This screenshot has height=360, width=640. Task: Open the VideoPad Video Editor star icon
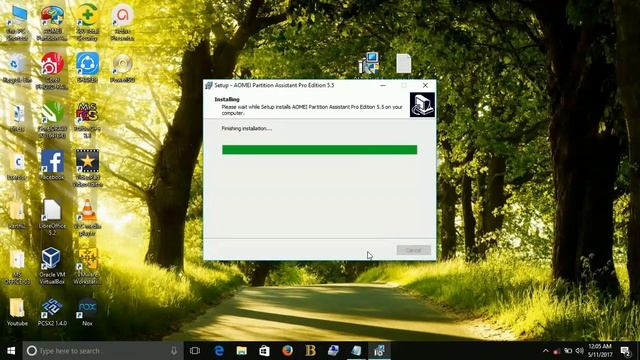point(87,168)
